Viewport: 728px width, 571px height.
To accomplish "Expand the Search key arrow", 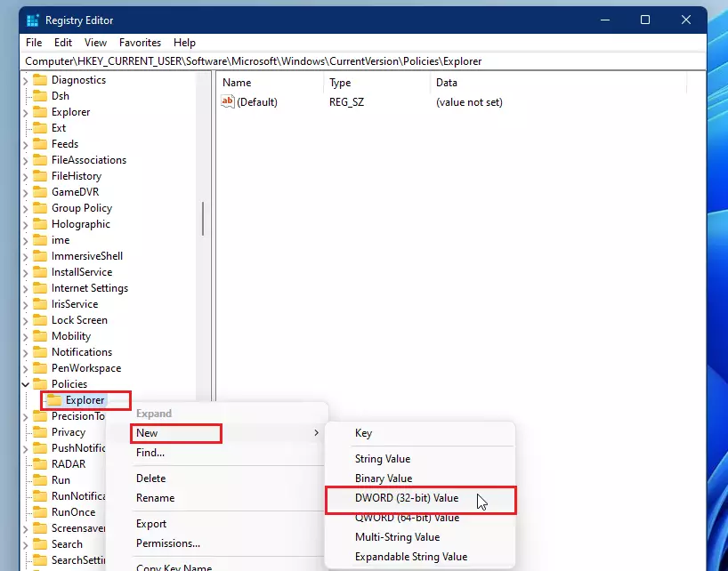I will [26, 544].
